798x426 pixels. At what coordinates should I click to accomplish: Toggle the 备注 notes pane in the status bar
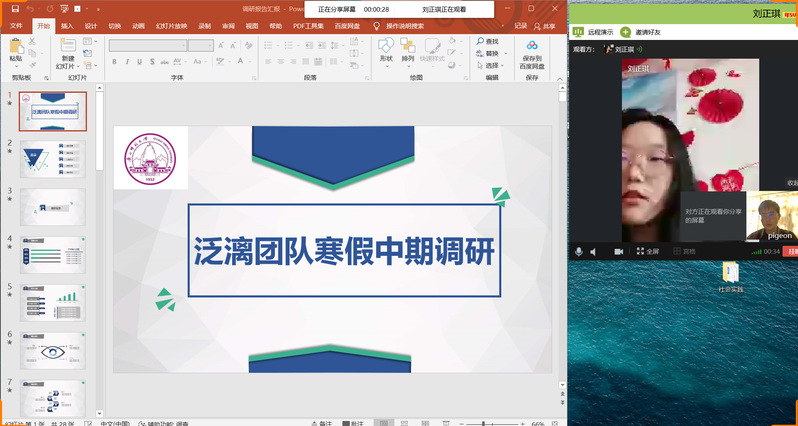coord(322,423)
